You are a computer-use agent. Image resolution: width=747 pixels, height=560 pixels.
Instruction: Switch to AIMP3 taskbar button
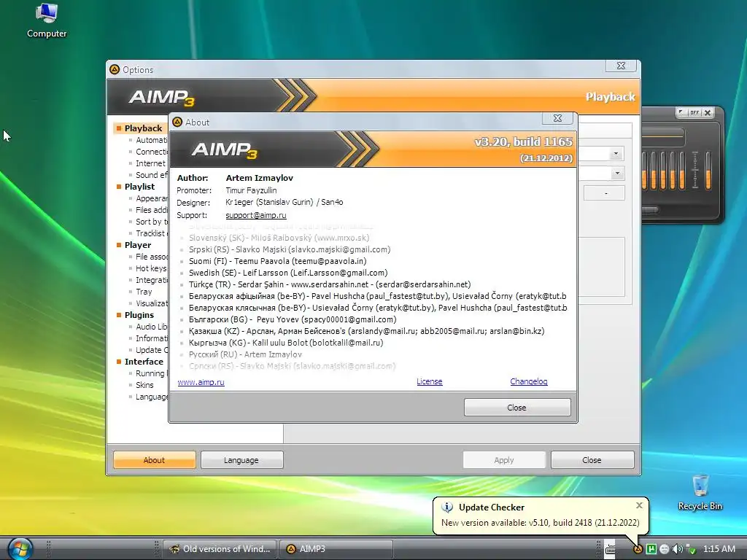(336, 549)
